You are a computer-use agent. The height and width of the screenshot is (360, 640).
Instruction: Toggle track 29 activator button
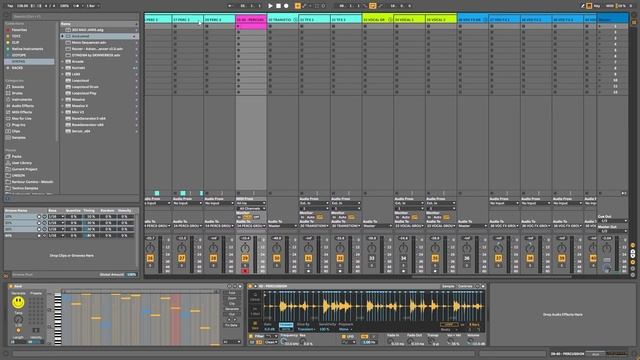point(245,258)
